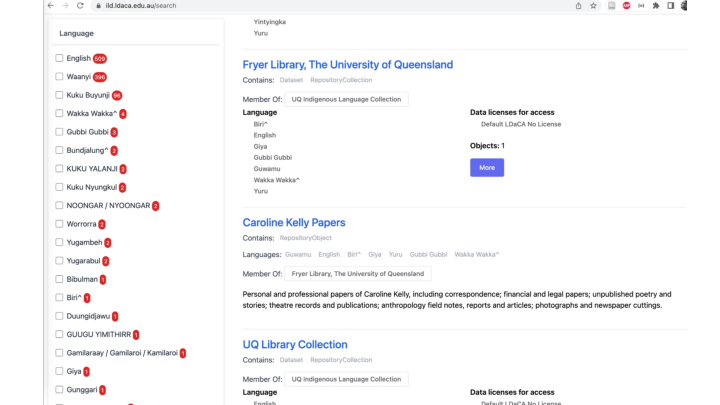Check the NOONGAR / NYOONGAR filter
Screen dimensions: 720x405
[x=59, y=205]
